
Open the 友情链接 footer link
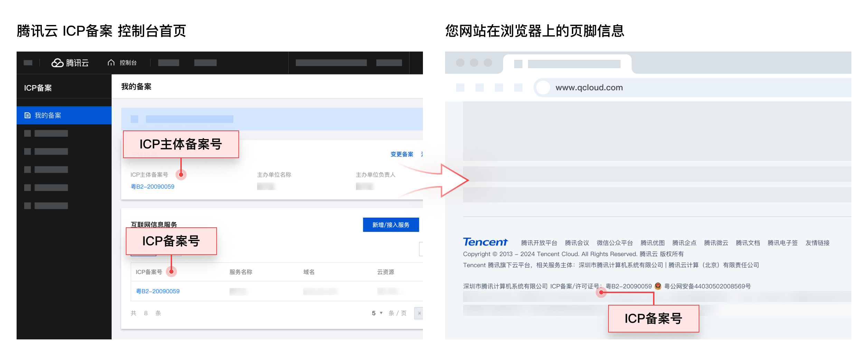(818, 243)
